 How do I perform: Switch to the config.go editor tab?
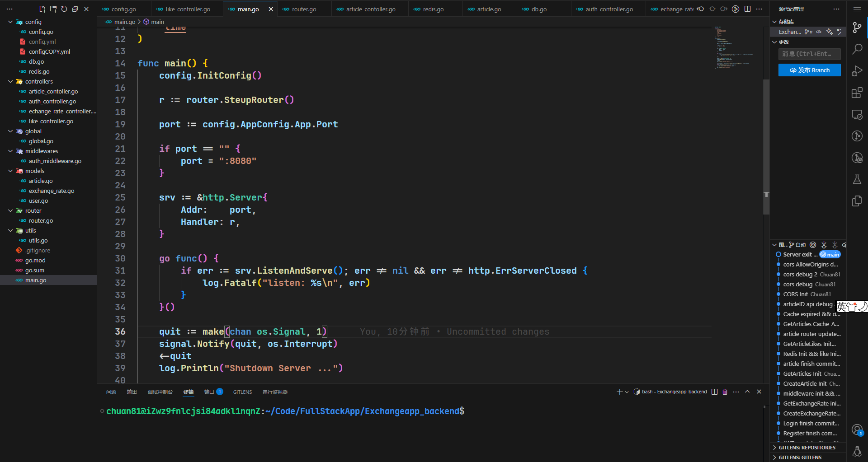click(x=123, y=9)
